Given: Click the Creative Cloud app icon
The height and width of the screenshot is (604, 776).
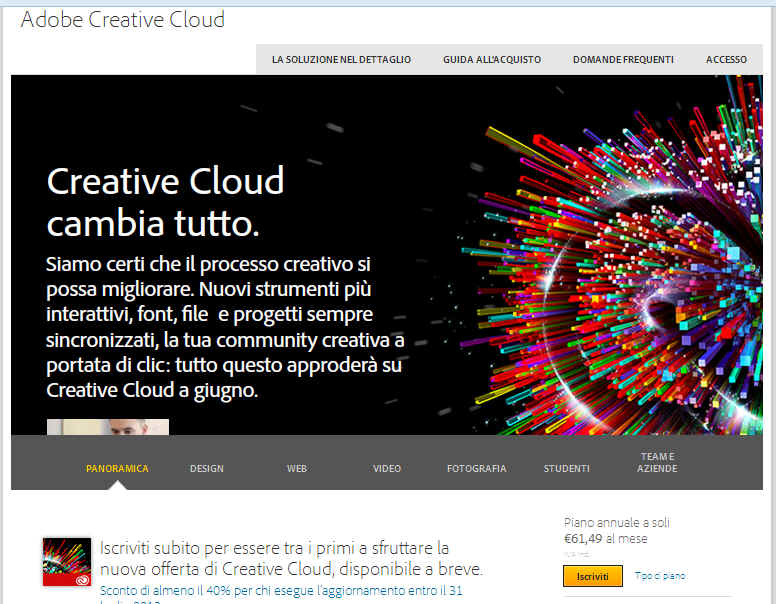Looking at the screenshot, I should [67, 562].
